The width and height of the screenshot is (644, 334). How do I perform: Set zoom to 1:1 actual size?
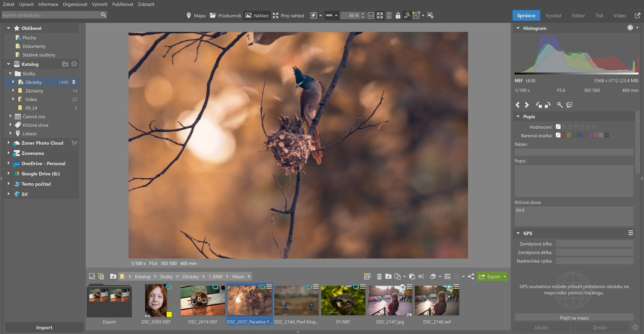371,15
